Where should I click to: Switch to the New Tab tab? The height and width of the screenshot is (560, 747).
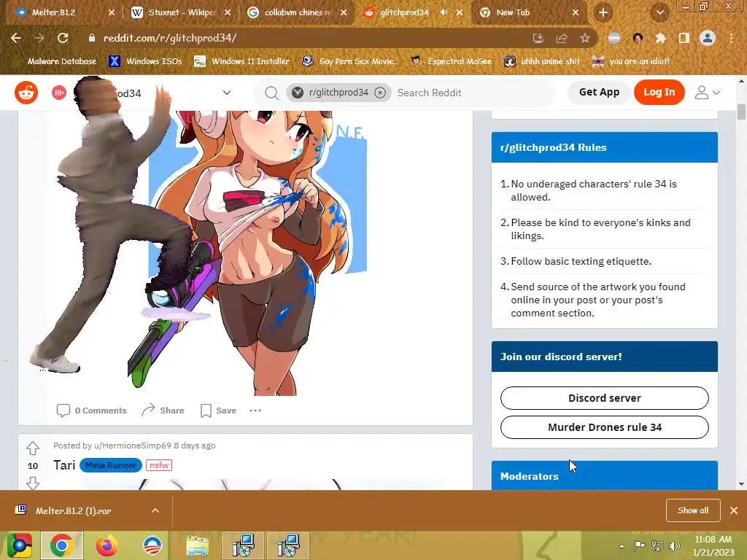click(x=528, y=13)
